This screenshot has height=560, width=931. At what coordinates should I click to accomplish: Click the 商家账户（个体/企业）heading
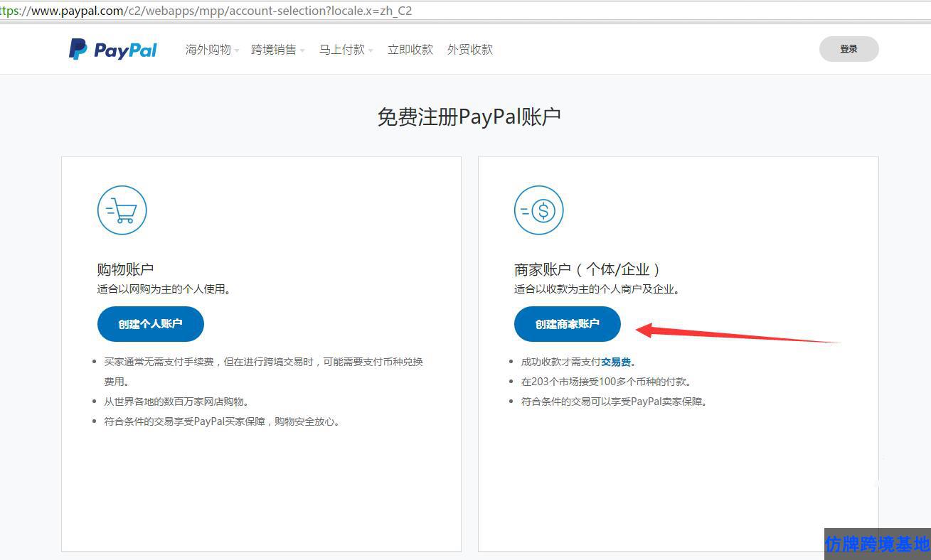coord(587,269)
